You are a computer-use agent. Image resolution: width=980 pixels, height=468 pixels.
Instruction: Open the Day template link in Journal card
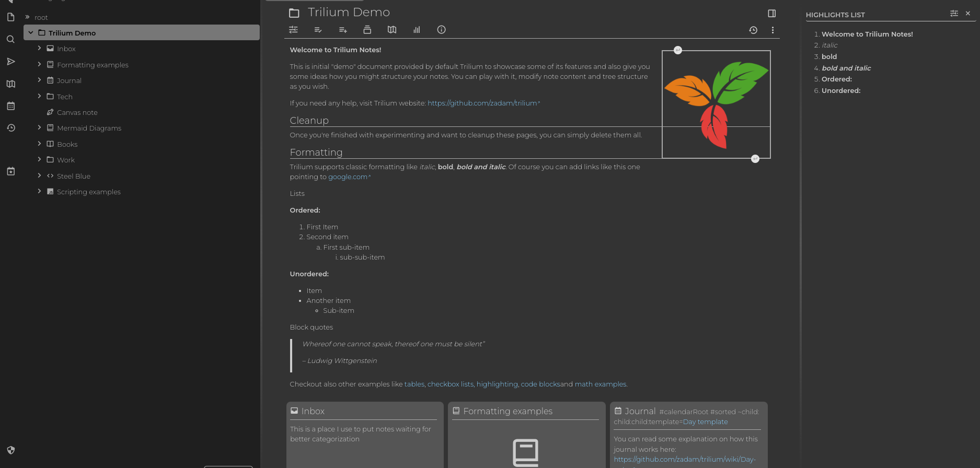(705, 422)
